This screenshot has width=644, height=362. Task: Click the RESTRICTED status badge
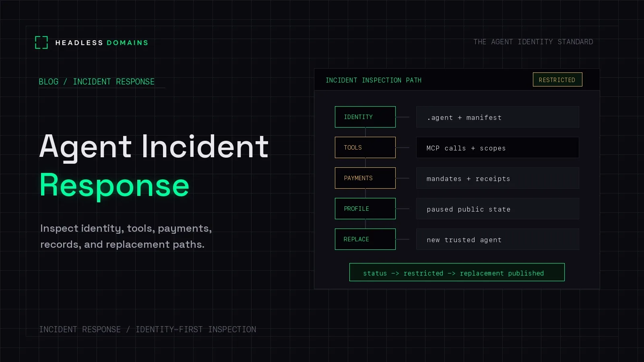pos(557,80)
